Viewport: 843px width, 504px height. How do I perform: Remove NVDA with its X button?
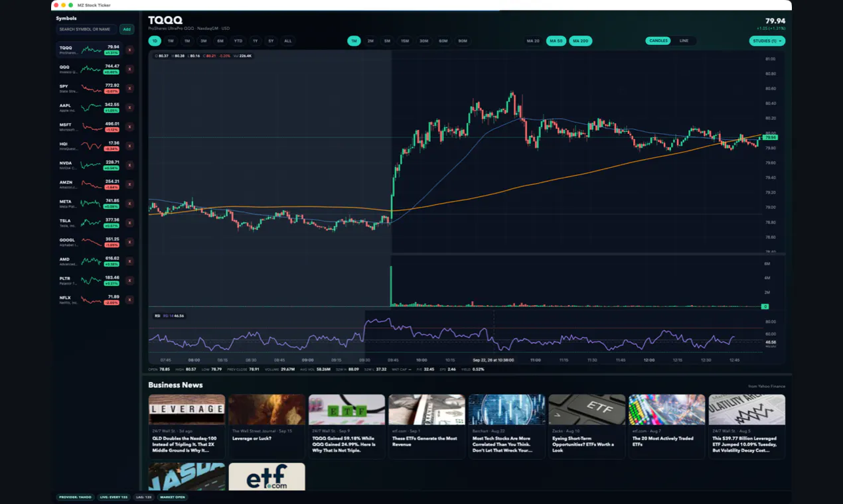[129, 165]
